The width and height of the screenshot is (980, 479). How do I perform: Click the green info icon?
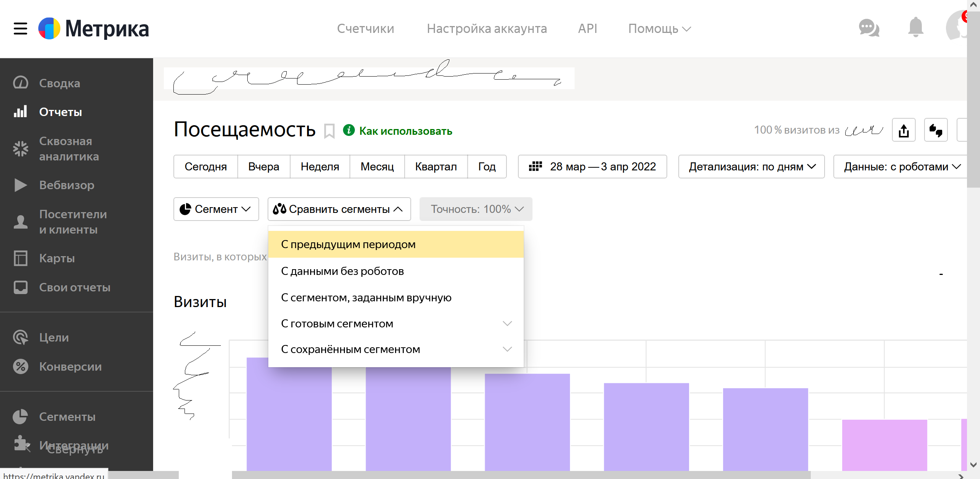coord(349,130)
